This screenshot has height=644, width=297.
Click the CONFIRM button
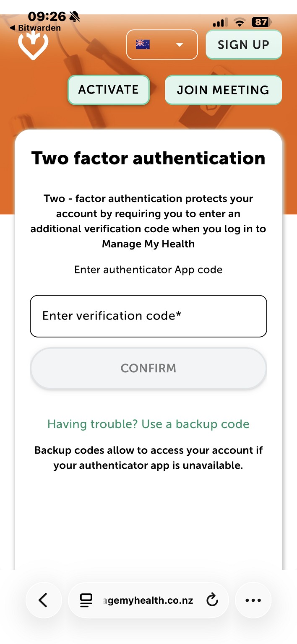click(x=148, y=369)
